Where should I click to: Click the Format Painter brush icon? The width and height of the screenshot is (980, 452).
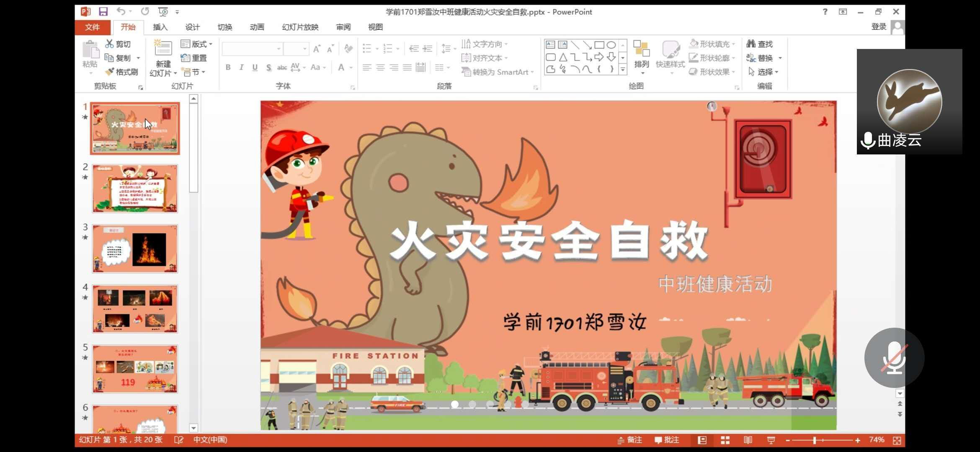[110, 72]
